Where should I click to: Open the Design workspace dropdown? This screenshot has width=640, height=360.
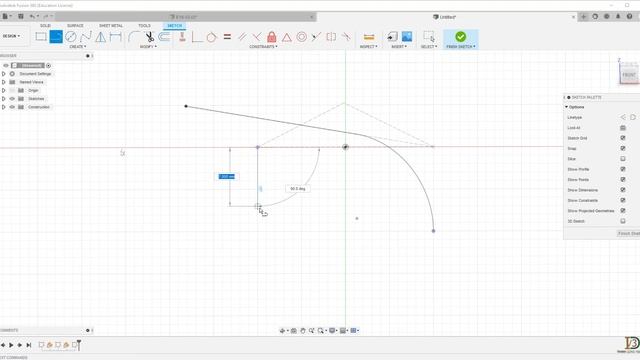pos(11,36)
